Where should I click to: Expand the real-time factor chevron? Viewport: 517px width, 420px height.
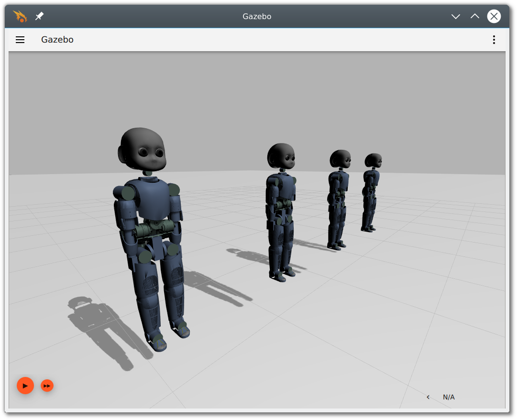(428, 397)
